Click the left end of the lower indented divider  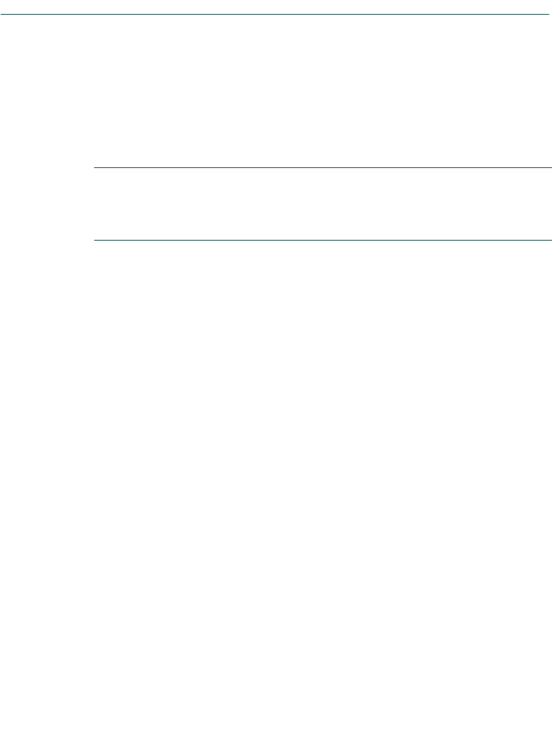pos(96,240)
